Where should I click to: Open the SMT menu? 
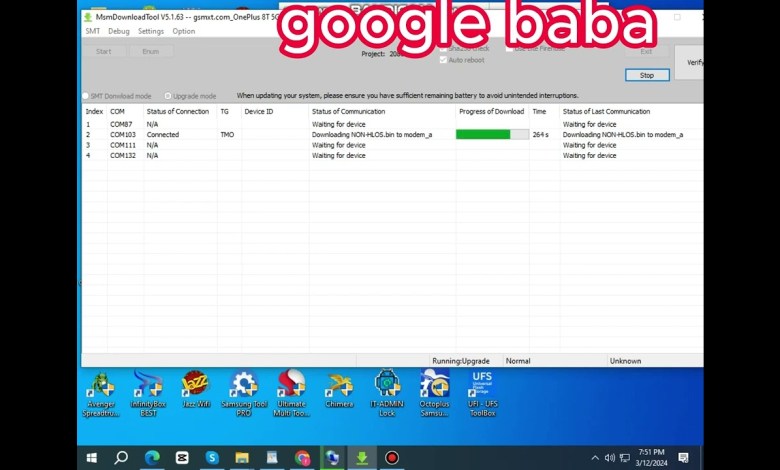point(92,31)
